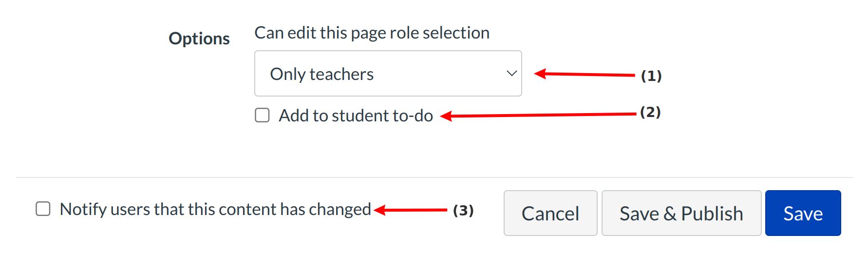Open the 'Only teachers' role dropdown

[x=388, y=74]
